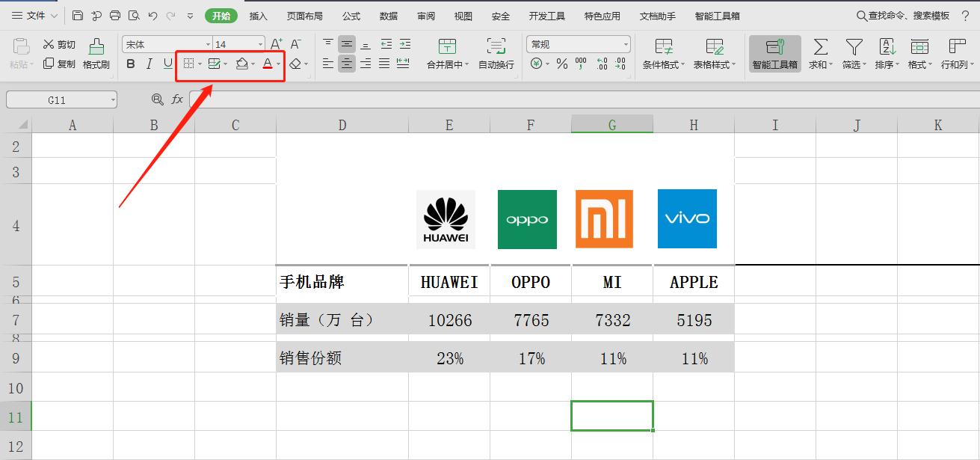Click the cell style drawing icon
Image resolution: width=980 pixels, height=460 pixels.
click(x=215, y=64)
